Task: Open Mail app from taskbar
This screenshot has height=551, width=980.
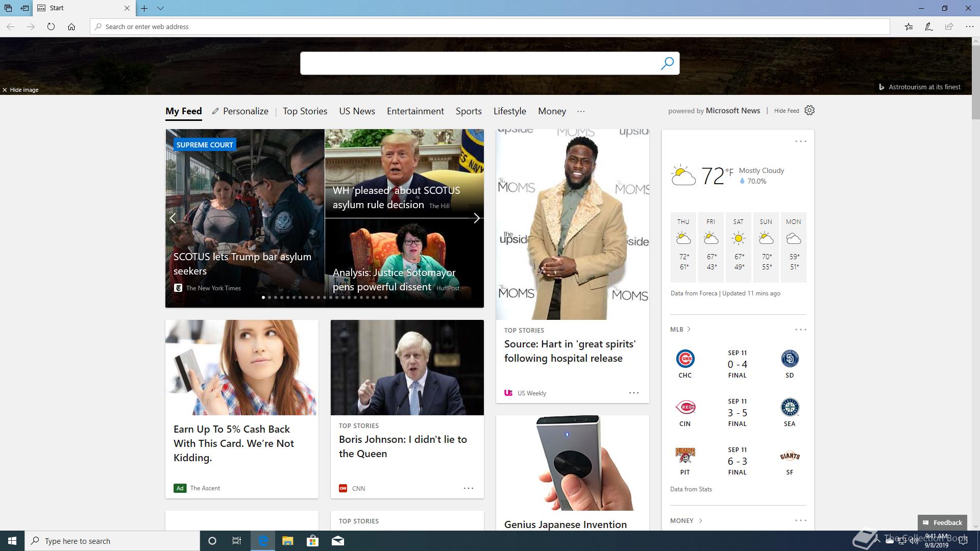Action: pos(338,541)
